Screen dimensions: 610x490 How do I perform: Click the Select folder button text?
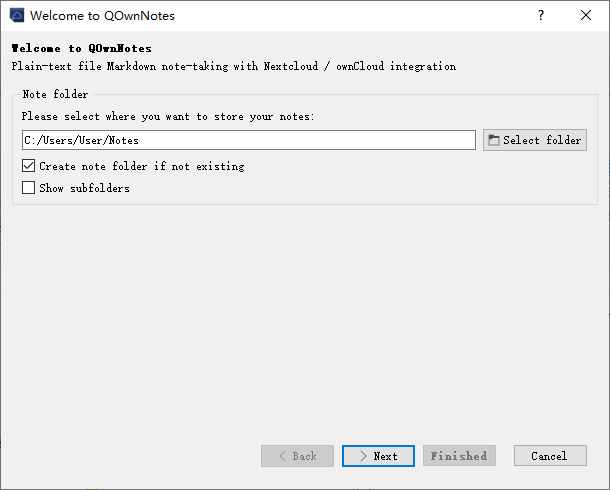542,140
